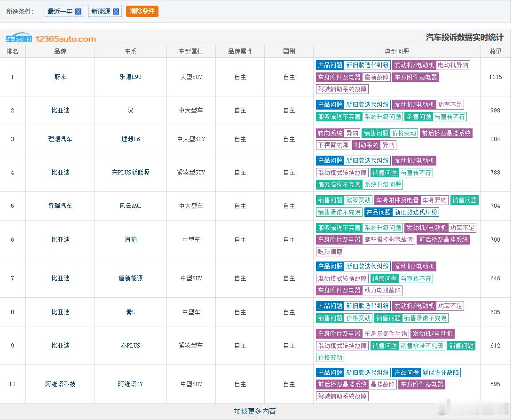The height and width of the screenshot is (420, 513).
Task: Select the complaint count 595
Action: [495, 384]
